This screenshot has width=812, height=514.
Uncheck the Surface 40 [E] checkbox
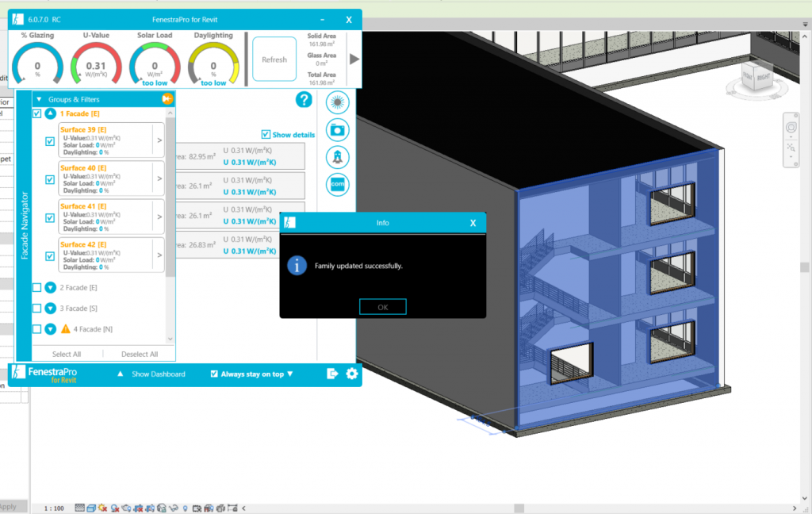point(50,179)
